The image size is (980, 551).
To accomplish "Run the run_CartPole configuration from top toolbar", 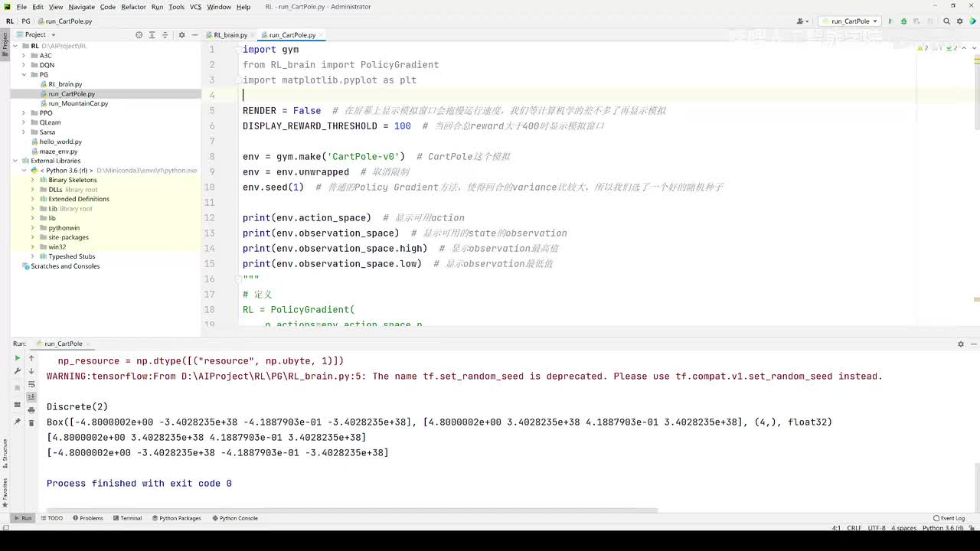I will tap(890, 21).
